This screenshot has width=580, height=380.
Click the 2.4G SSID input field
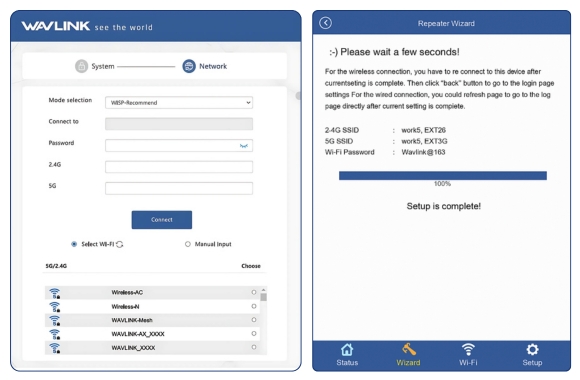tap(179, 167)
